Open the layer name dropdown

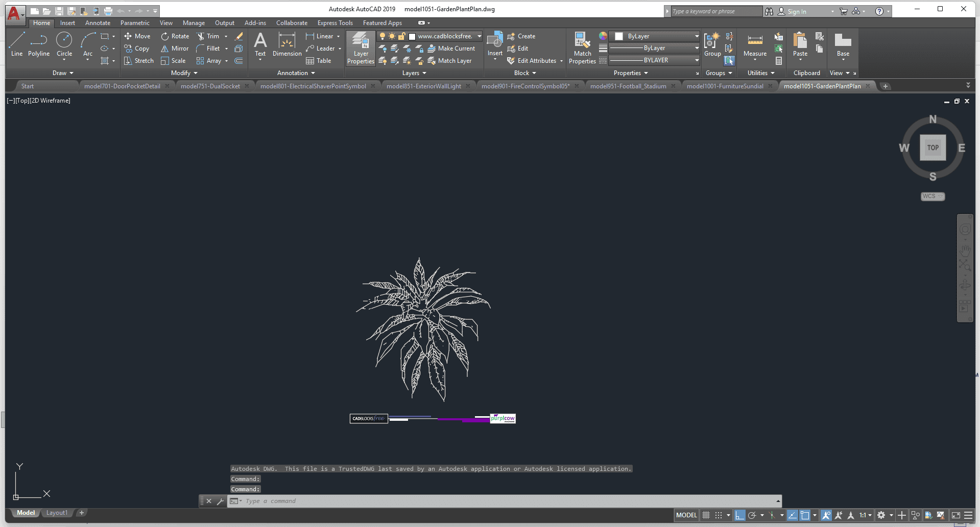click(x=479, y=36)
